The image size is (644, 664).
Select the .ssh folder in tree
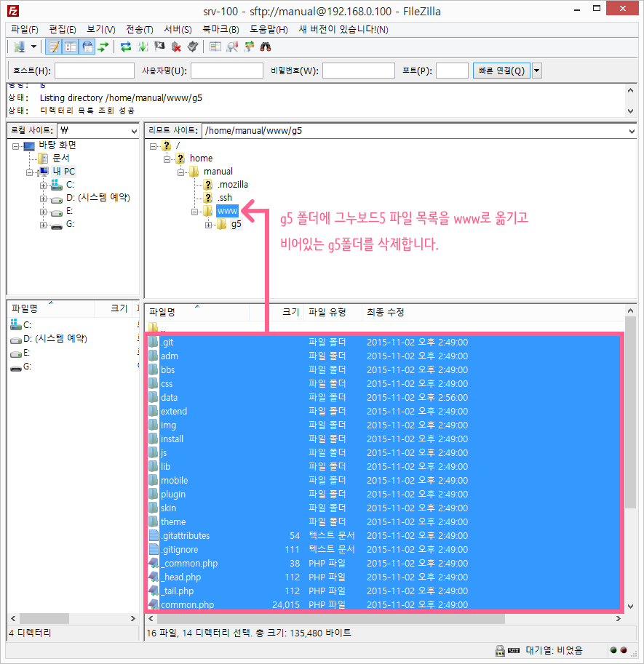[225, 198]
